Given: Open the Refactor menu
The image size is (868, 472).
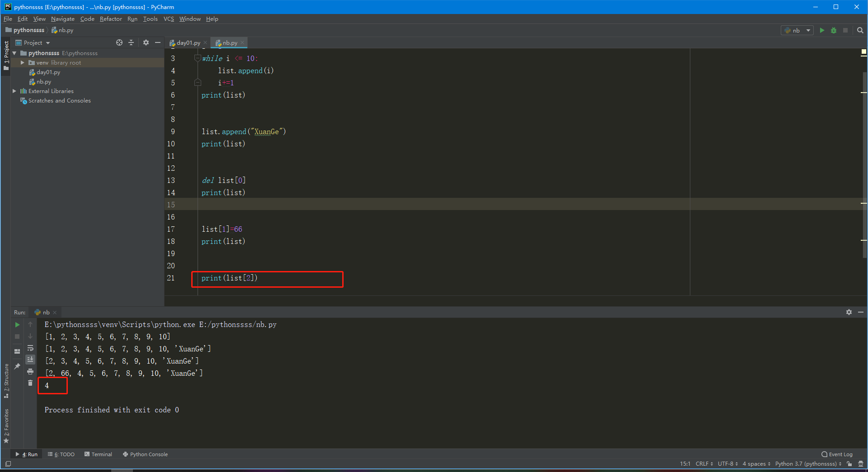Looking at the screenshot, I should (111, 19).
